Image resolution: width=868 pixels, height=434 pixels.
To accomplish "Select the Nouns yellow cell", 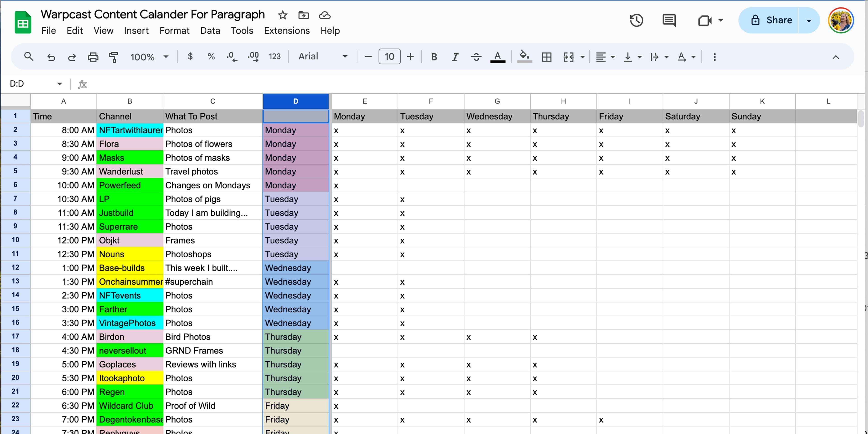I will (130, 254).
